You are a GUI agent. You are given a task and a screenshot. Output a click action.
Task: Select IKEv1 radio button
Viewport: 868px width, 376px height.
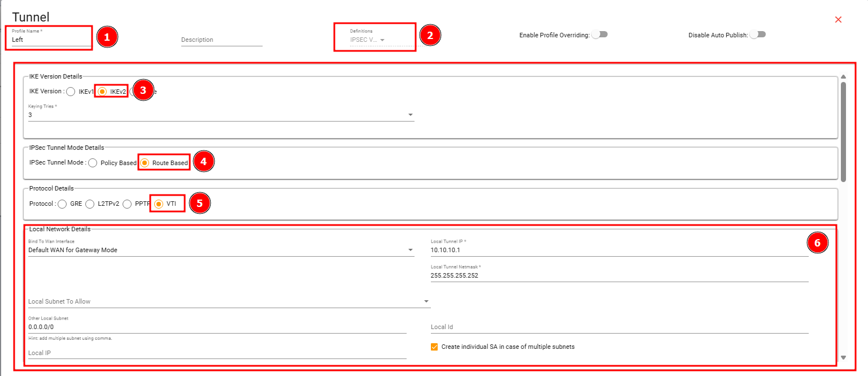tap(71, 92)
